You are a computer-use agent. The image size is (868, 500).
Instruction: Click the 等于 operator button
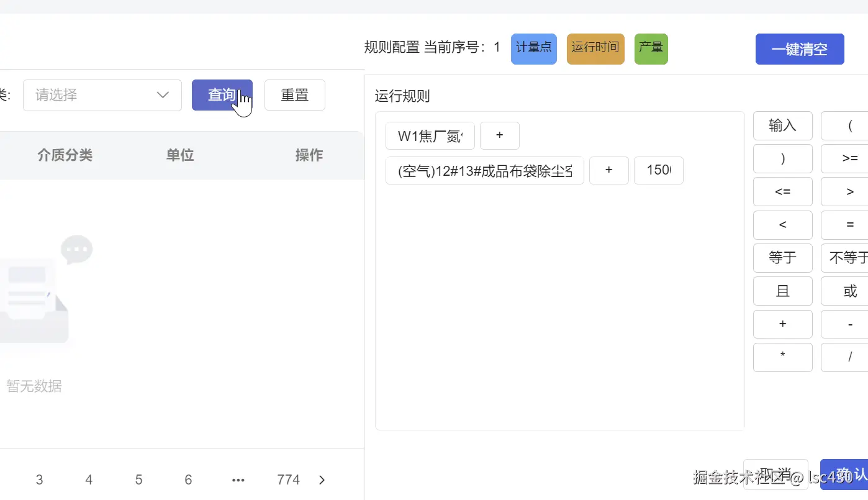click(x=783, y=258)
